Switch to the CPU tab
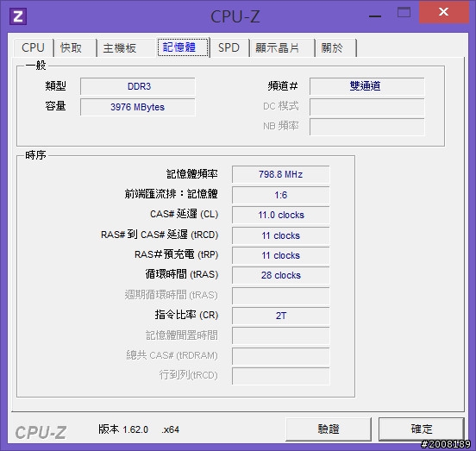476x451 pixels. [x=33, y=47]
